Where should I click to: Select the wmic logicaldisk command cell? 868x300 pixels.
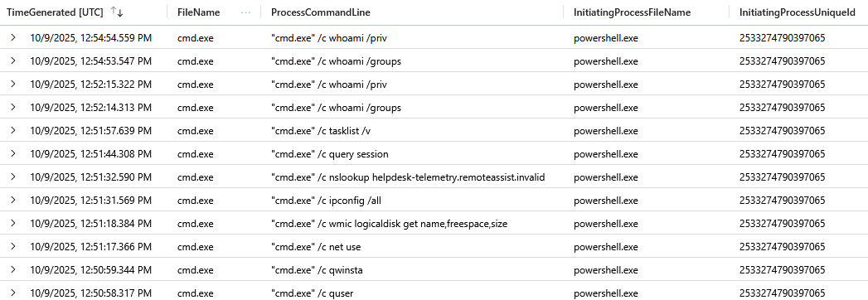tap(389, 224)
